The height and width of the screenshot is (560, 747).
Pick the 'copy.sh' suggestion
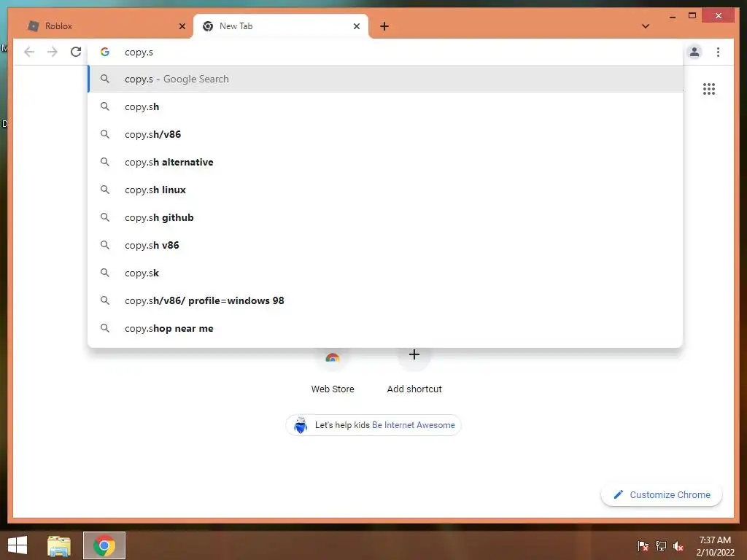tap(385, 106)
